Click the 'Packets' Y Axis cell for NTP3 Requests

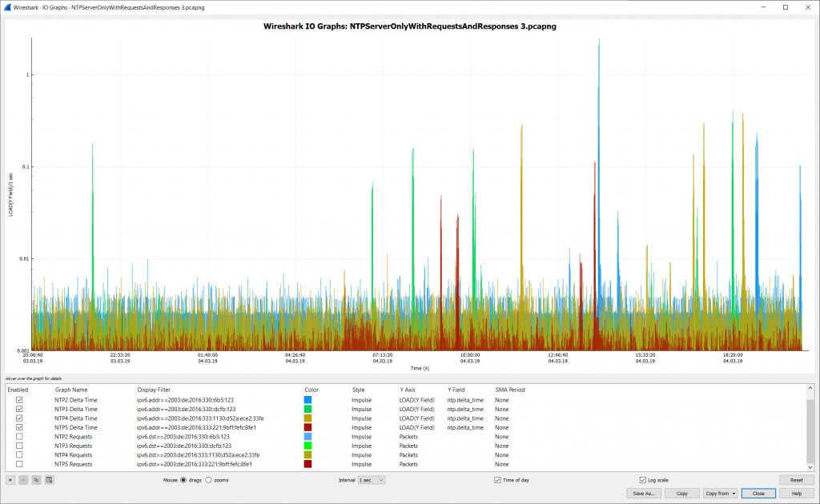(408, 446)
